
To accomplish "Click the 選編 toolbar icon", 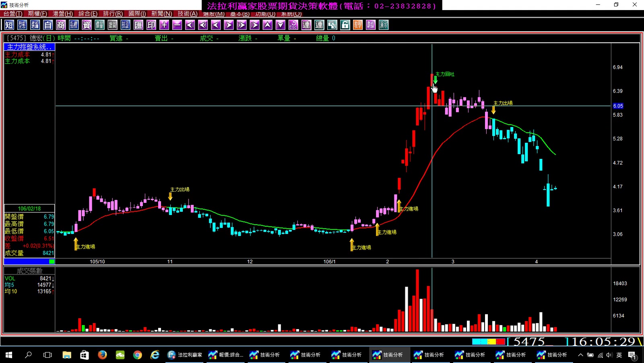I will 35,25.
